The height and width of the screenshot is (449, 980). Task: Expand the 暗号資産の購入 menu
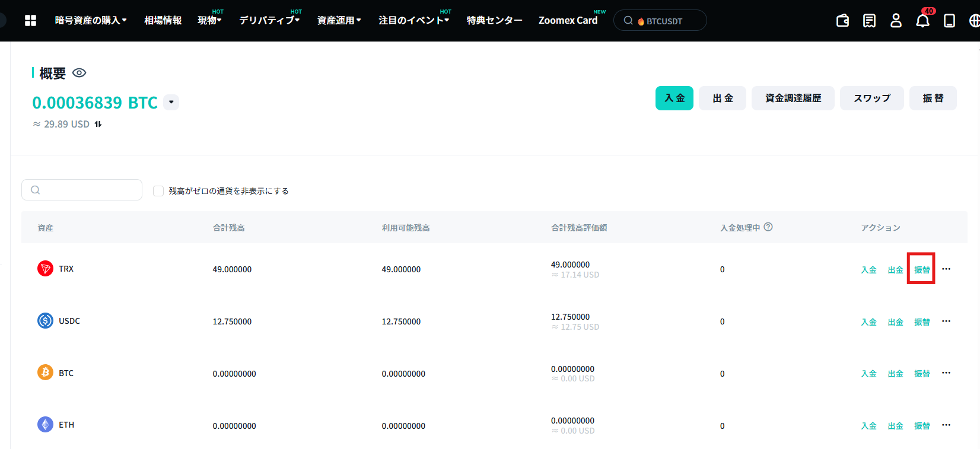click(91, 20)
